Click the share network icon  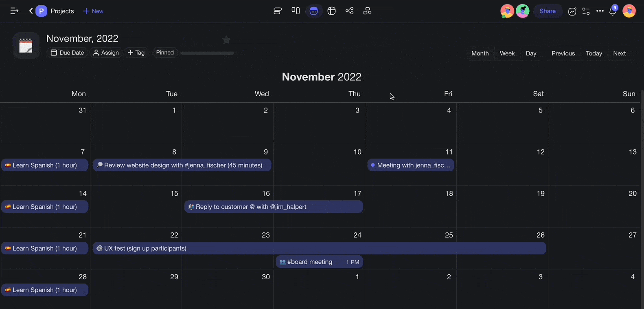click(x=349, y=11)
